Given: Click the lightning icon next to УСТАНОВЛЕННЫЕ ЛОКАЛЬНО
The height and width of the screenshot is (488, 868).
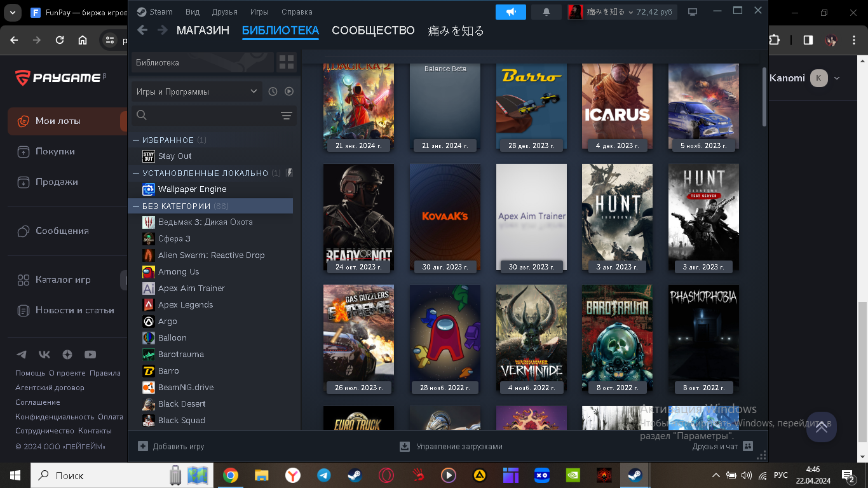Looking at the screenshot, I should pyautogui.click(x=290, y=173).
